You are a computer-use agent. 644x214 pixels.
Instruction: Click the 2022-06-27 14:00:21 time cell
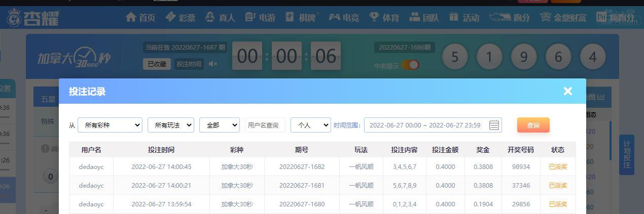161,185
